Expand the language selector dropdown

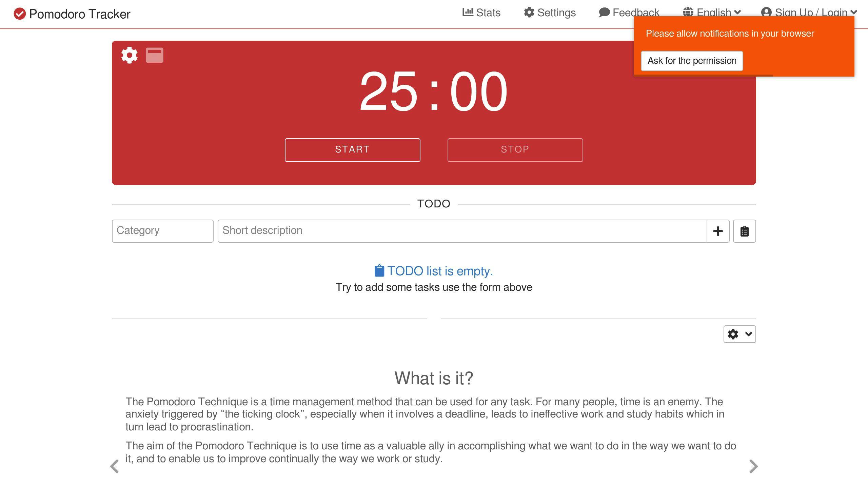tap(710, 13)
